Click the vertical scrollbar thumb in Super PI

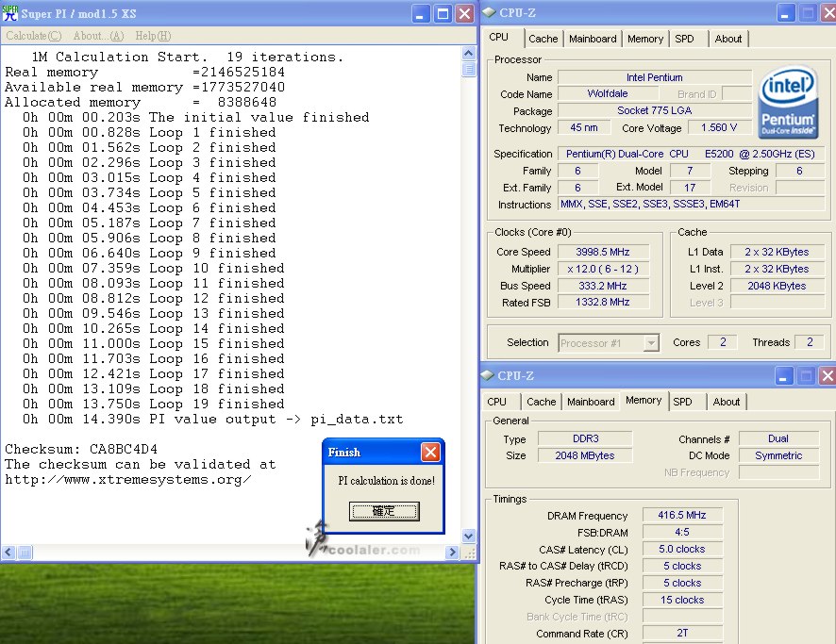tap(469, 69)
